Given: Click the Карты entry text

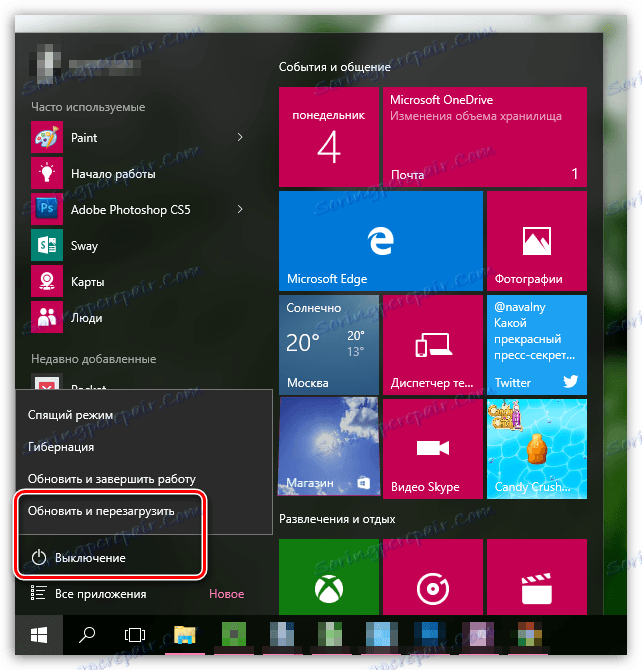Looking at the screenshot, I should click(88, 282).
